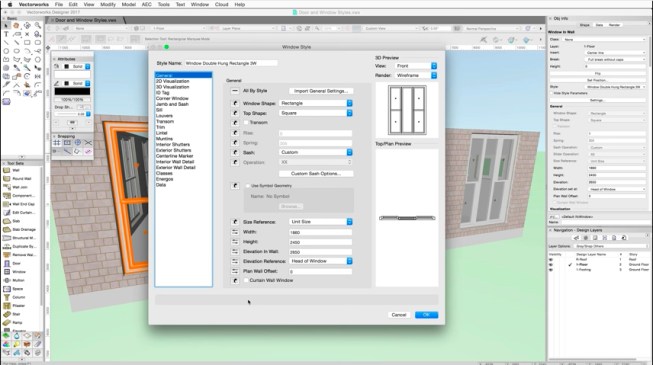
Task: Open the Window Shape dropdown
Action: (316, 103)
